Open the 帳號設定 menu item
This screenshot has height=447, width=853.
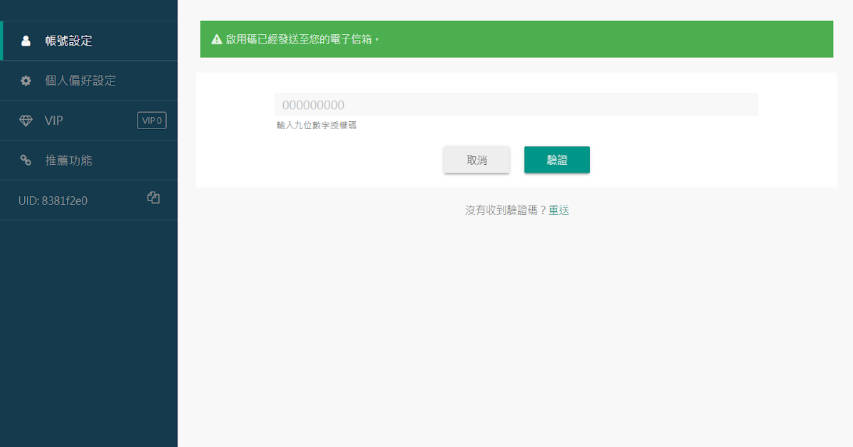pyautogui.click(x=89, y=41)
